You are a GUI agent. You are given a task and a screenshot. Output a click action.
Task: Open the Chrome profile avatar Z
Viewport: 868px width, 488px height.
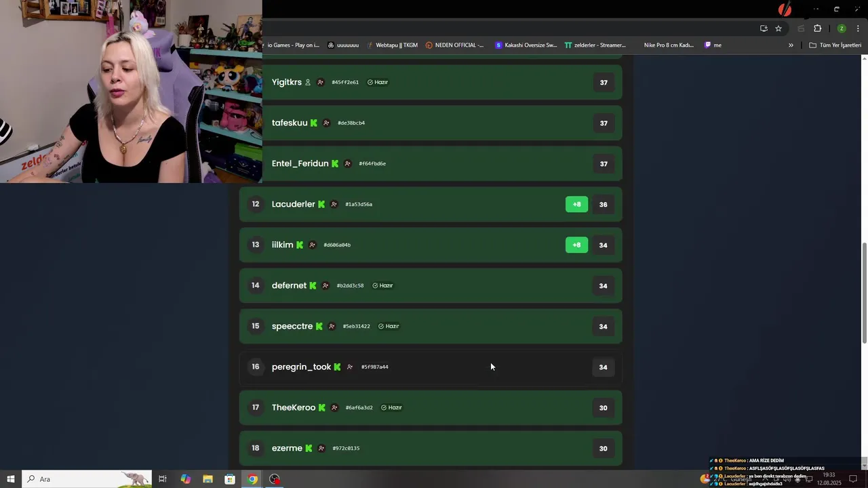coord(842,28)
